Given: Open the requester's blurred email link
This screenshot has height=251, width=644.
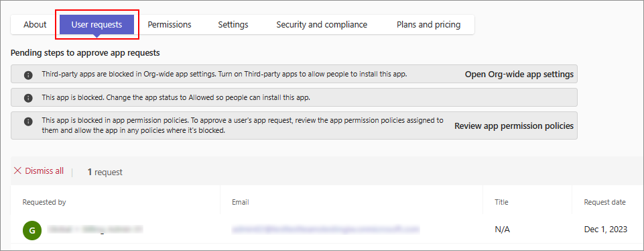Looking at the screenshot, I should pyautogui.click(x=325, y=229).
